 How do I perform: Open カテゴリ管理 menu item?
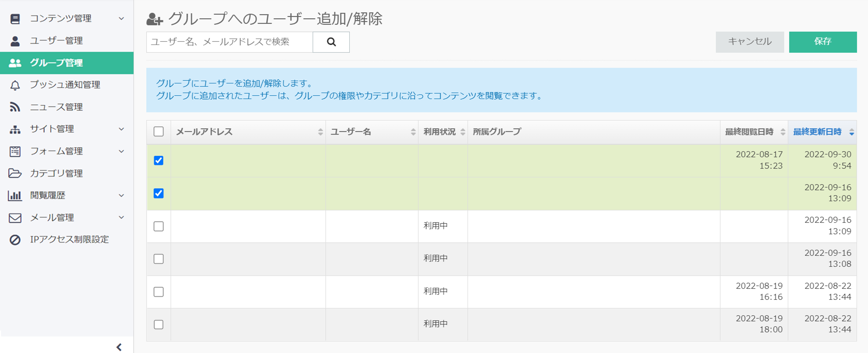coord(67,173)
